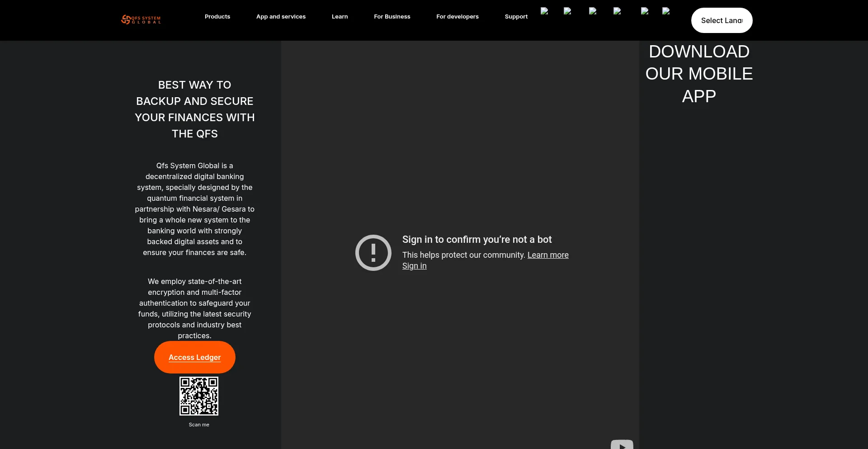Click the QR code image
The image size is (868, 449).
tap(199, 396)
